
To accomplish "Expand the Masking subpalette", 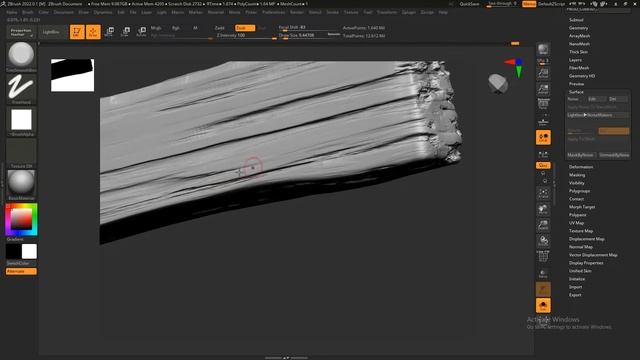I will tap(577, 175).
